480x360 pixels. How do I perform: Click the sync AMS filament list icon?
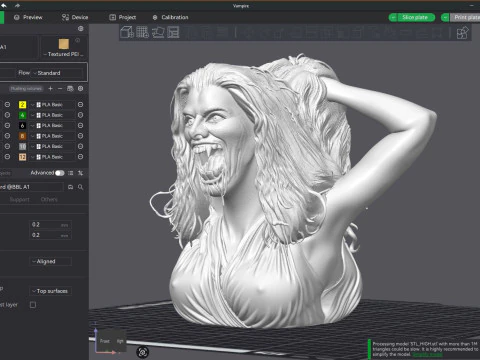70,88
